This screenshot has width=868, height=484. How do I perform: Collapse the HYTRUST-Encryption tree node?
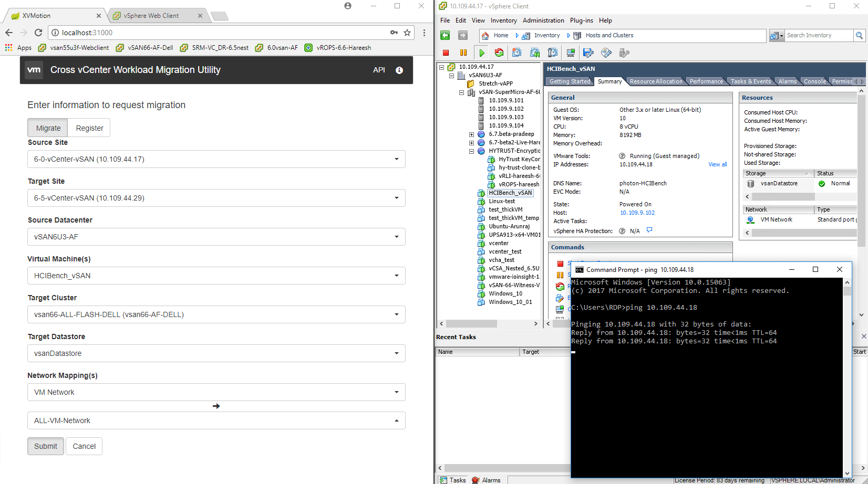471,151
